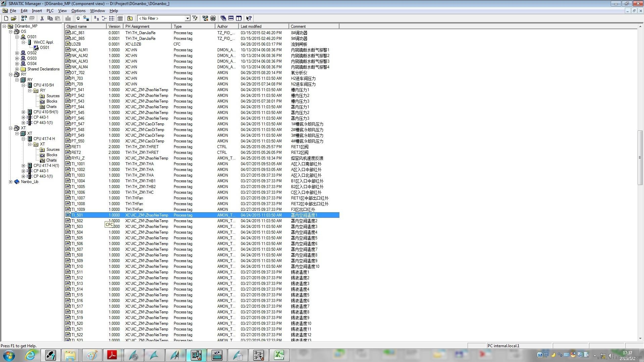The height and width of the screenshot is (362, 644).
Task: Open the Options menu
Action: click(78, 11)
